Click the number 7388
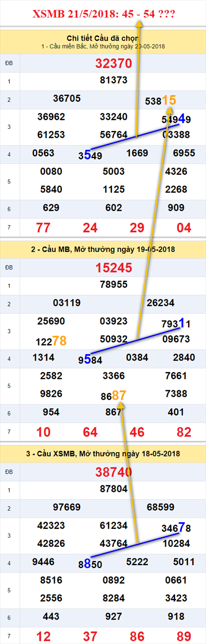This screenshot has width=206, height=644. [x=176, y=394]
